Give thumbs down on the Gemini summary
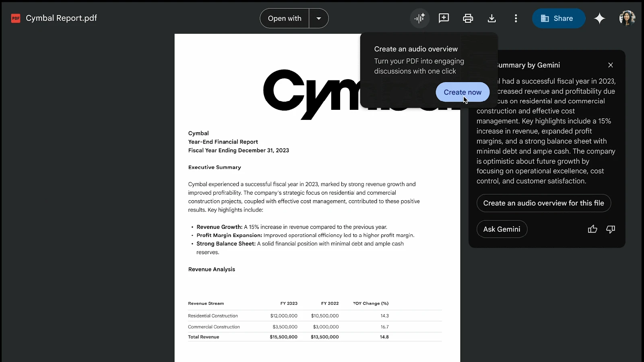The width and height of the screenshot is (644, 362). pyautogui.click(x=610, y=229)
